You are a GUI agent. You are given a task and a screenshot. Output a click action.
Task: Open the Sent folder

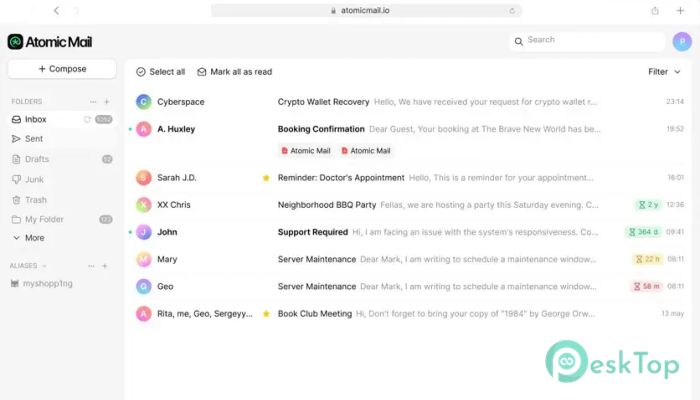[62, 139]
